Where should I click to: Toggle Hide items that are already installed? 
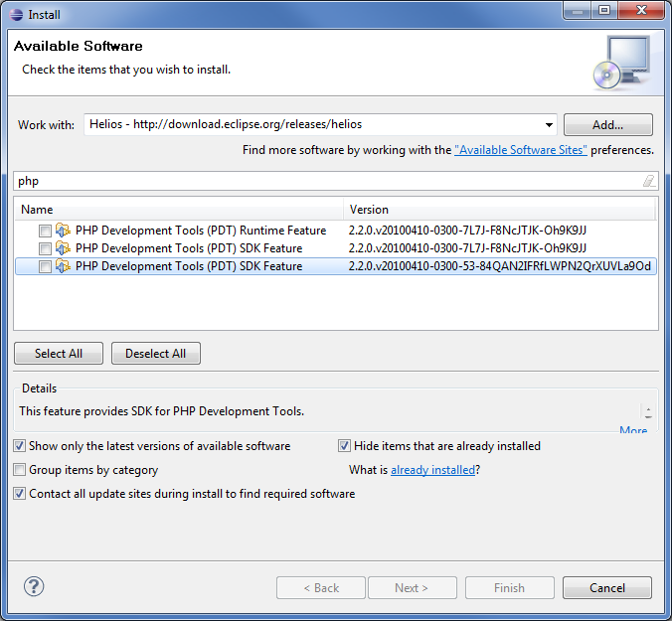point(345,446)
